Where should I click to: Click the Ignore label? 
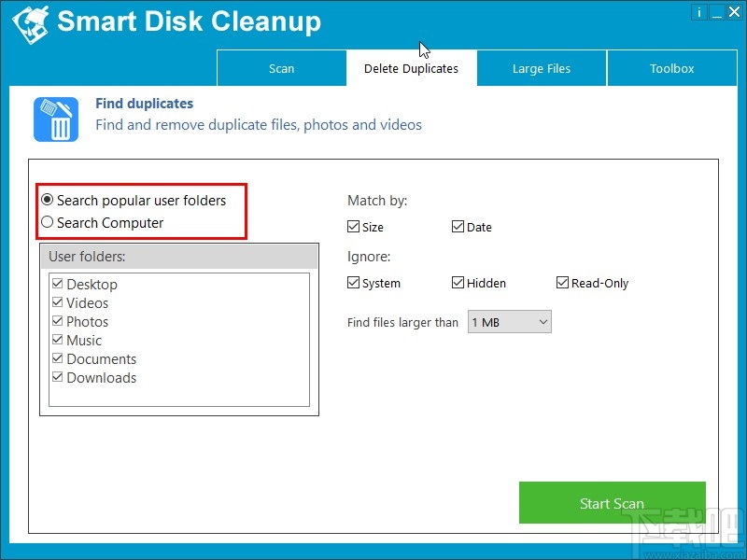point(369,257)
